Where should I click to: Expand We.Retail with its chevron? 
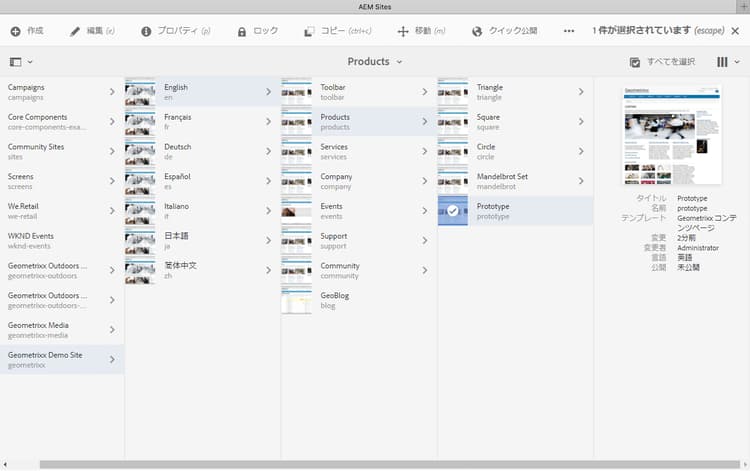point(112,210)
